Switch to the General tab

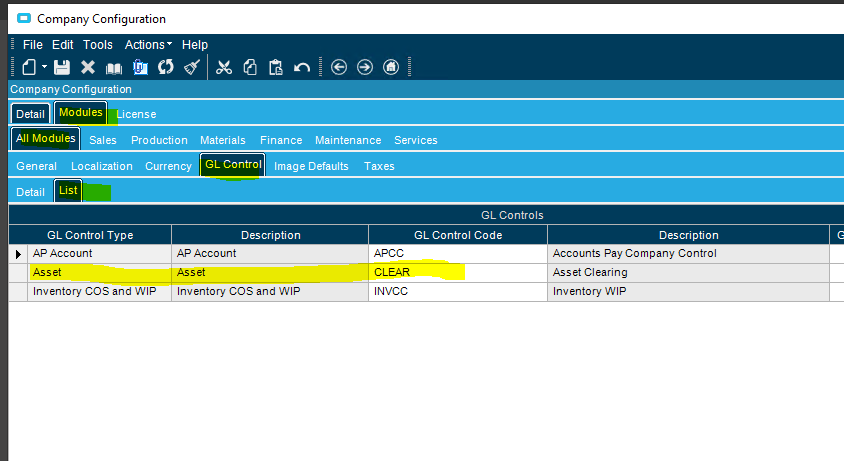(36, 166)
